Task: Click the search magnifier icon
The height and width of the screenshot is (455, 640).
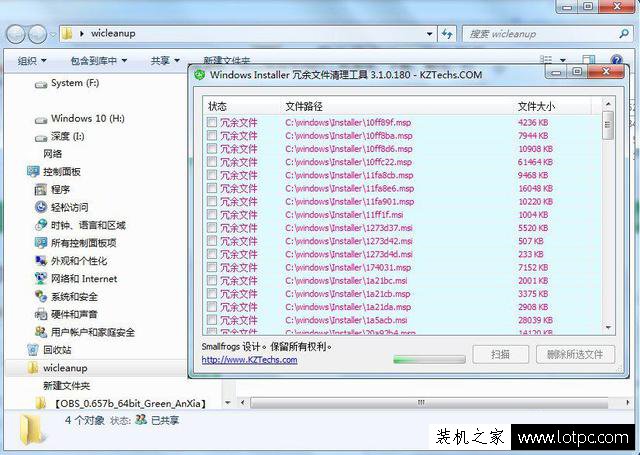Action: (x=624, y=34)
